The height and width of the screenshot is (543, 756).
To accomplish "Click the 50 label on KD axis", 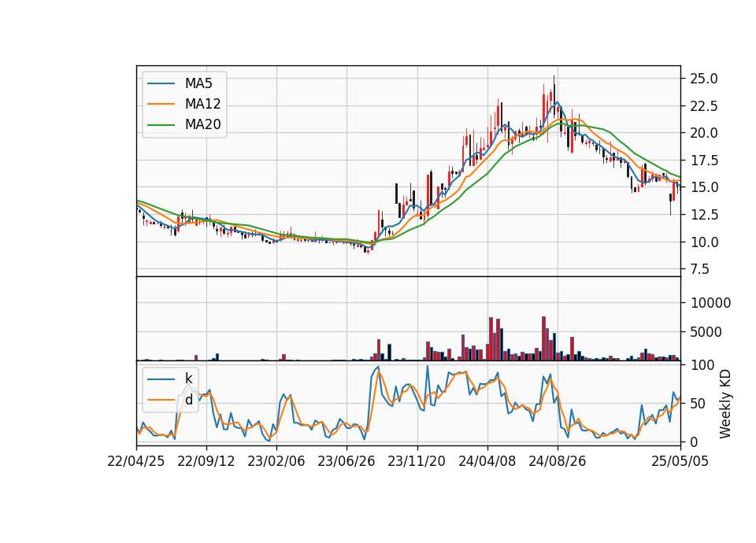I will [x=698, y=403].
